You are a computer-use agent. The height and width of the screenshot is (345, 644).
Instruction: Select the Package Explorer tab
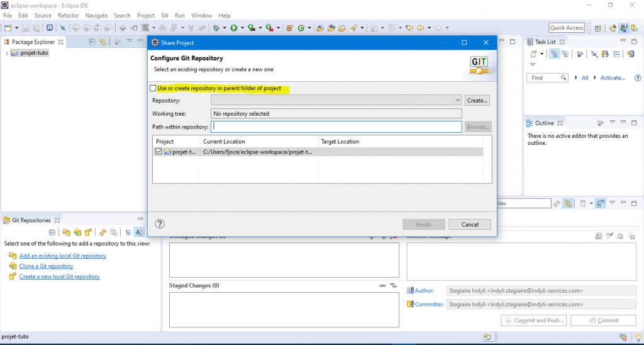click(x=33, y=42)
